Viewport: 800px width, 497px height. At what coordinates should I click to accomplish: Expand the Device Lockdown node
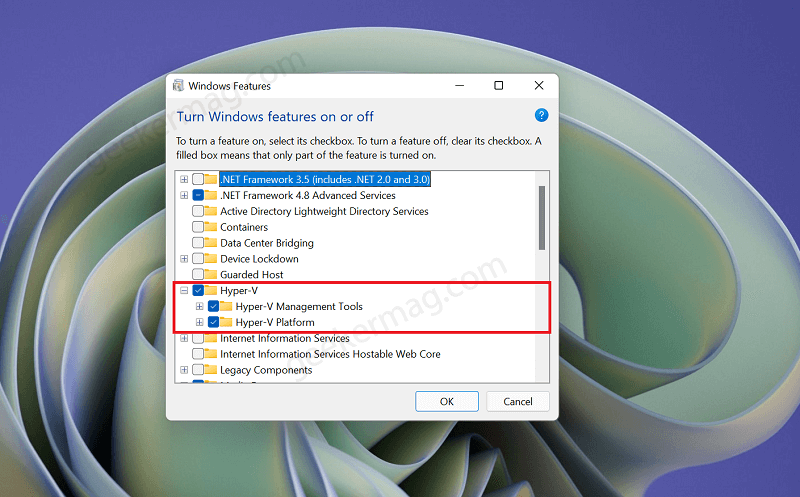(x=184, y=259)
